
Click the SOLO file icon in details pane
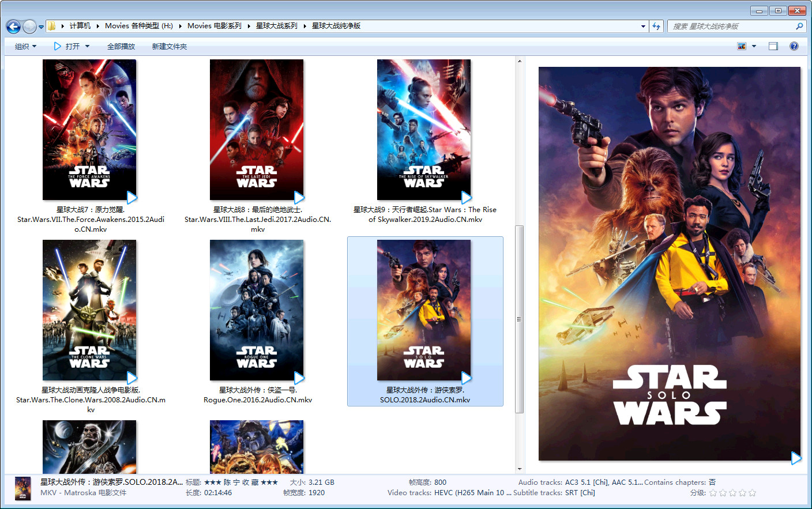coord(22,488)
